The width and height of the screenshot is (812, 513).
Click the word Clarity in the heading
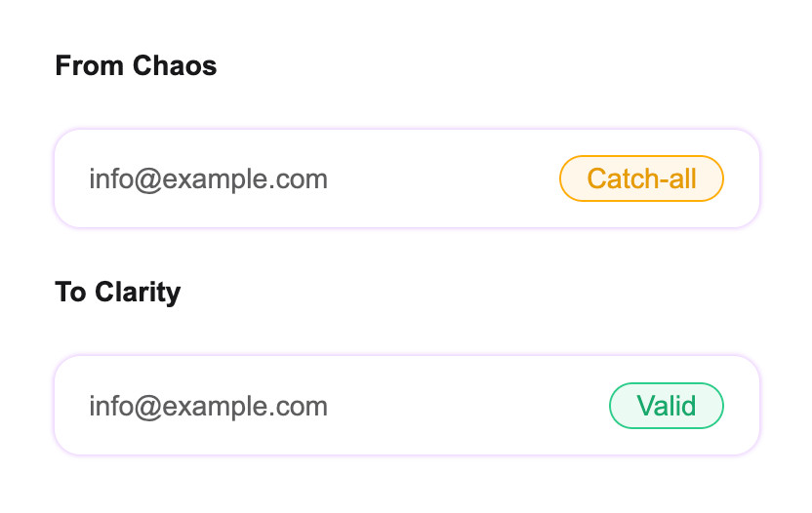[x=138, y=293]
